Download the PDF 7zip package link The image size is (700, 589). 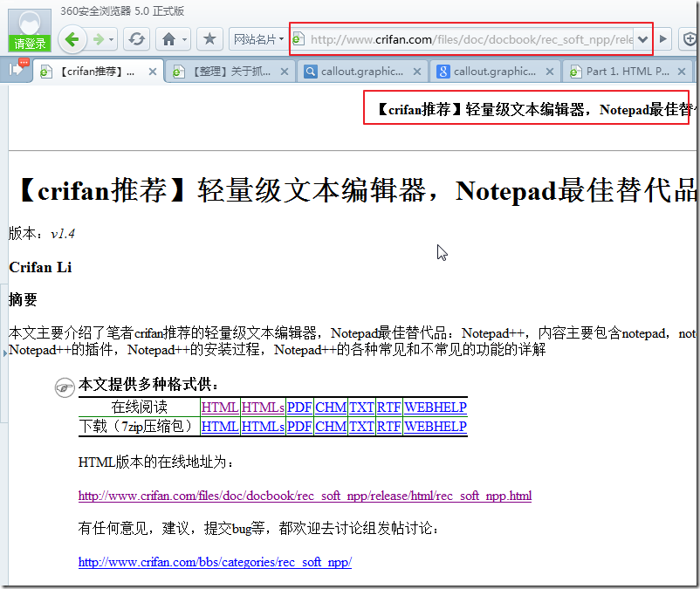pyautogui.click(x=299, y=427)
